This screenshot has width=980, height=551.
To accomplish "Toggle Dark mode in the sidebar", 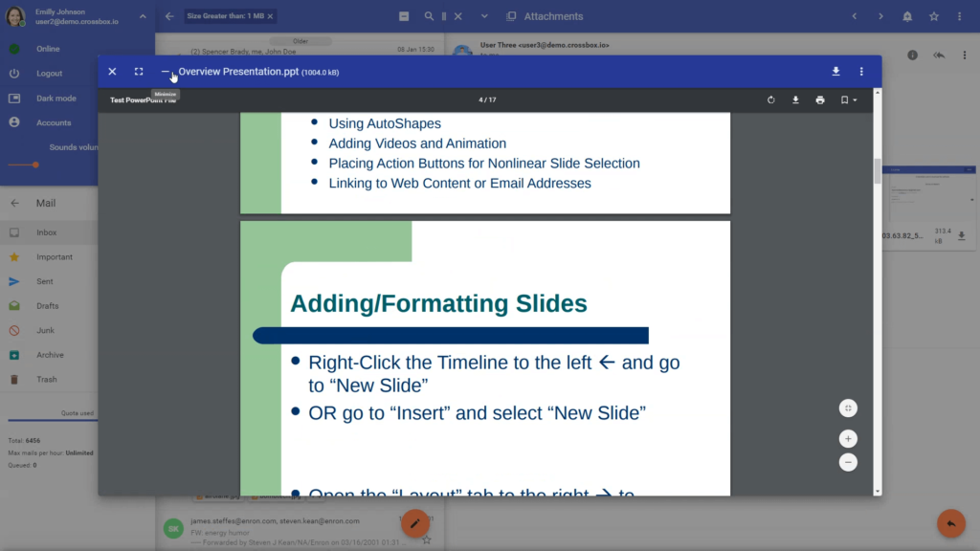I will (56, 99).
